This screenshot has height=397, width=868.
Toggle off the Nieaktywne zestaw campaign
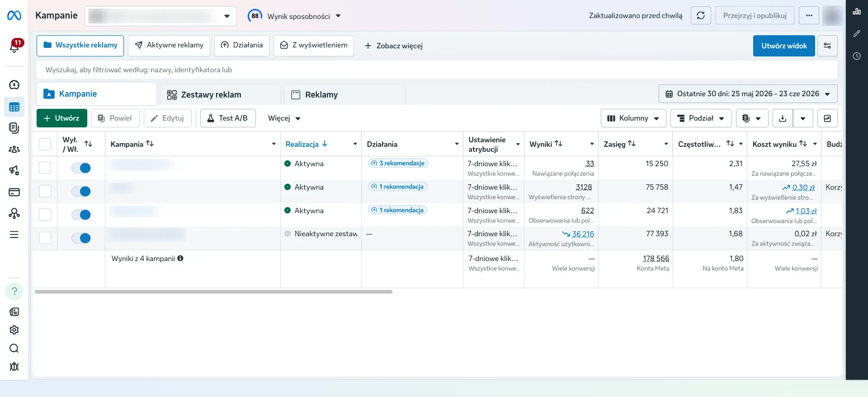(81, 238)
